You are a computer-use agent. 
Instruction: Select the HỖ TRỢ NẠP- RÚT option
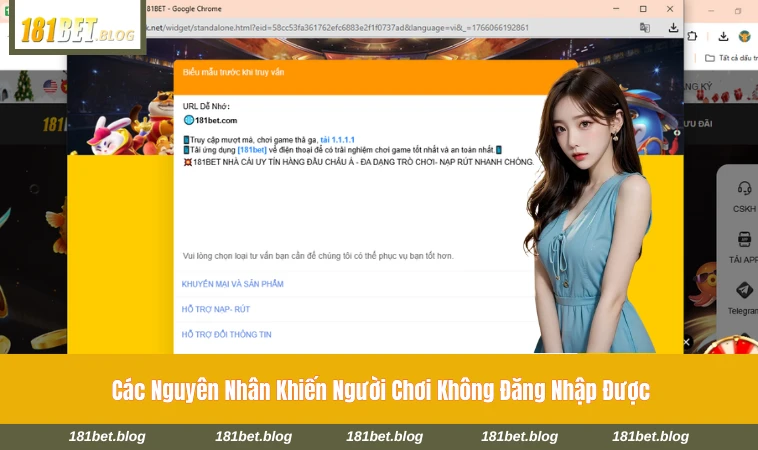216,309
